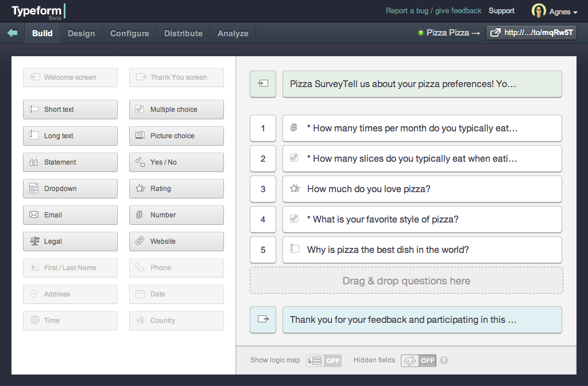Open the Pizza Survey welcome screen row
The image size is (588, 386).
click(422, 84)
